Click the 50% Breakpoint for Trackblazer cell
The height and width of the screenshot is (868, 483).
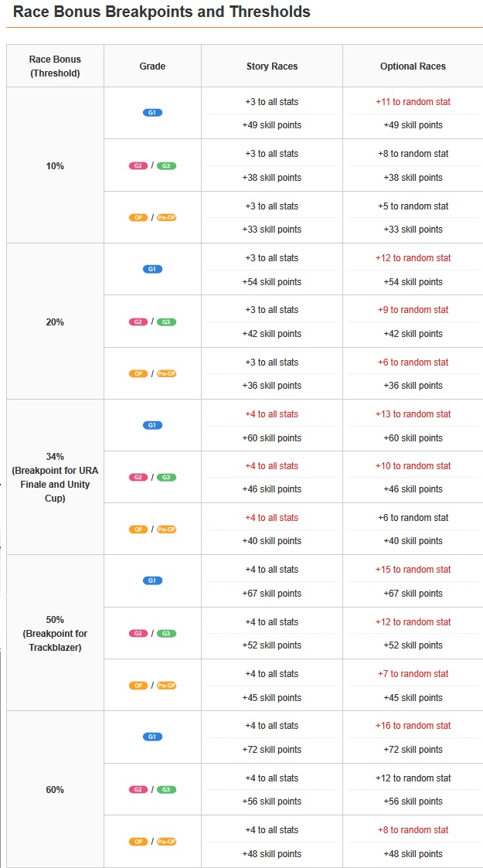coord(55,633)
